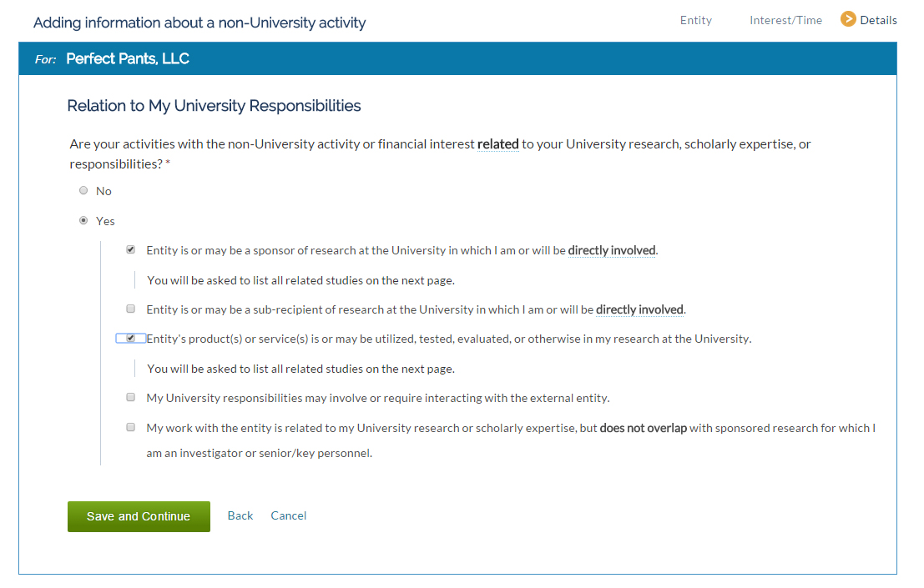This screenshot has height=588, width=924.
Task: Click the Save and Continue button
Action: point(139,517)
